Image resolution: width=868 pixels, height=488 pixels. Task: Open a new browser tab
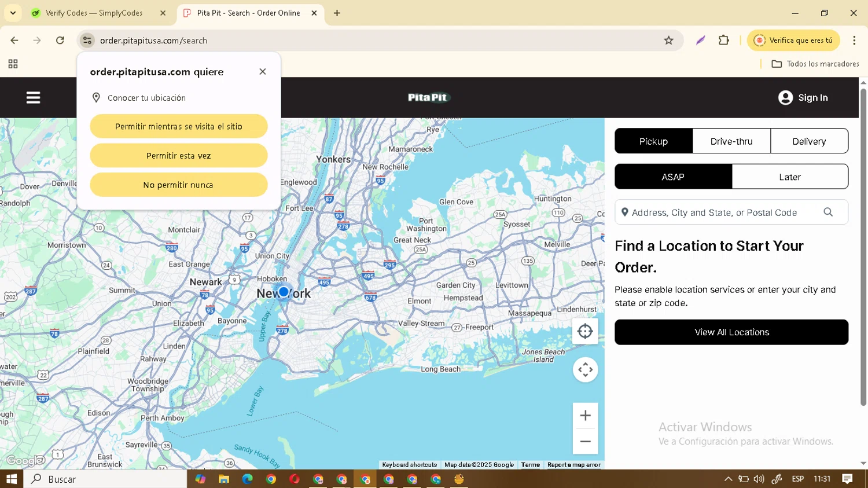337,13
